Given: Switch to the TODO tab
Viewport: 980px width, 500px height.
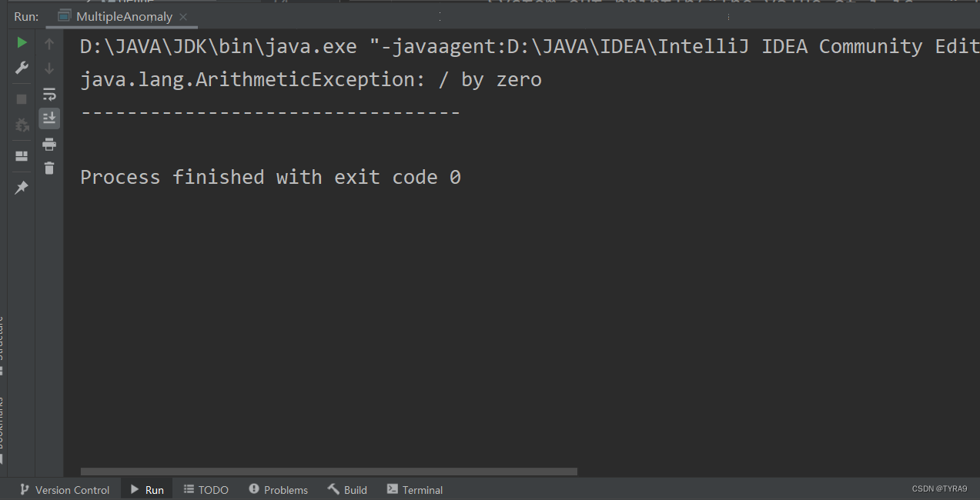Looking at the screenshot, I should 206,489.
